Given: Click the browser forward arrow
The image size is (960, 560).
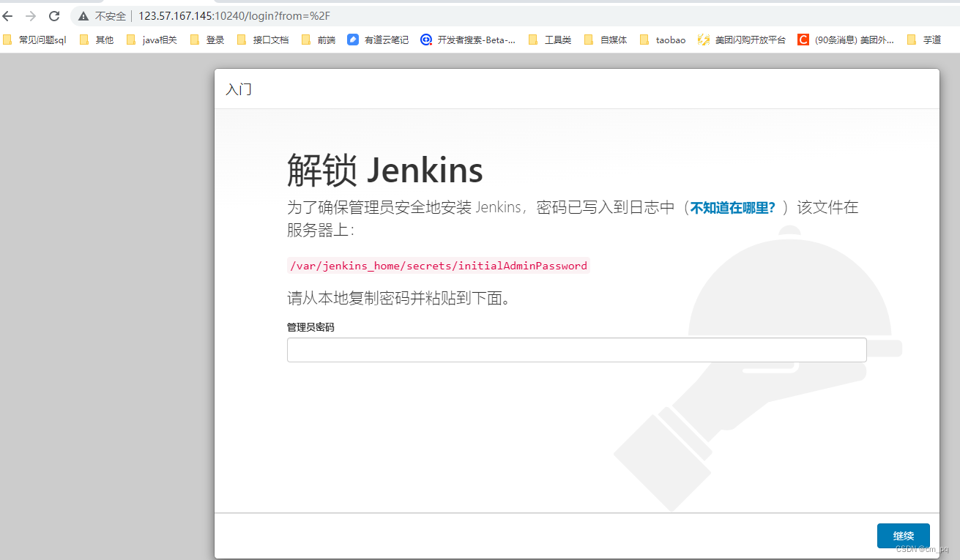Looking at the screenshot, I should (31, 15).
